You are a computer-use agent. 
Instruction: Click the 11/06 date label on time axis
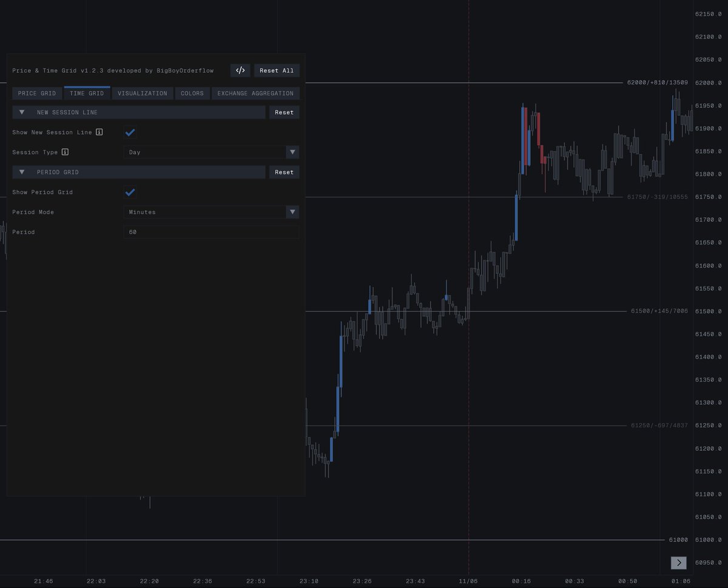coord(468,581)
